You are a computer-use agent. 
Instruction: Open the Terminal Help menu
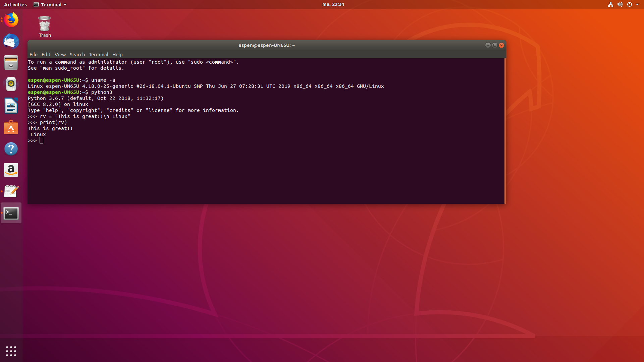(x=117, y=54)
